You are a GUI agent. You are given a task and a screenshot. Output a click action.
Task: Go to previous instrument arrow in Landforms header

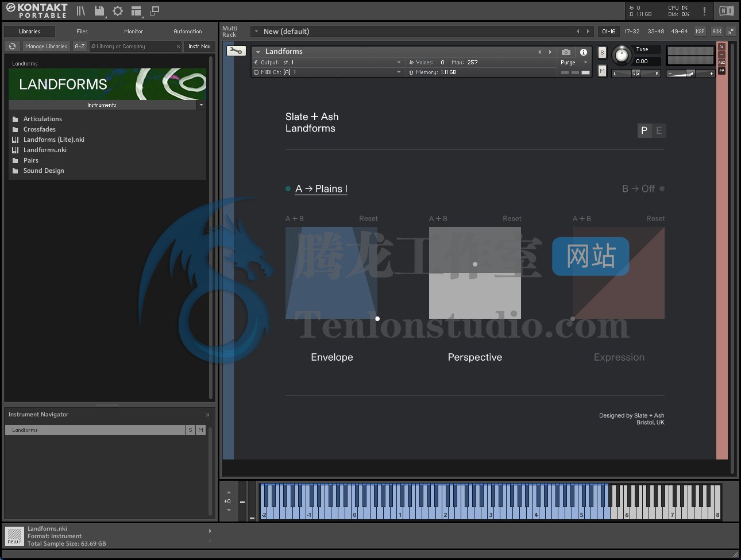click(x=539, y=52)
